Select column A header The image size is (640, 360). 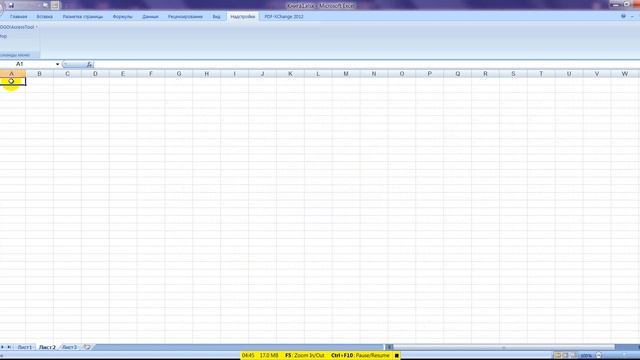(12, 73)
